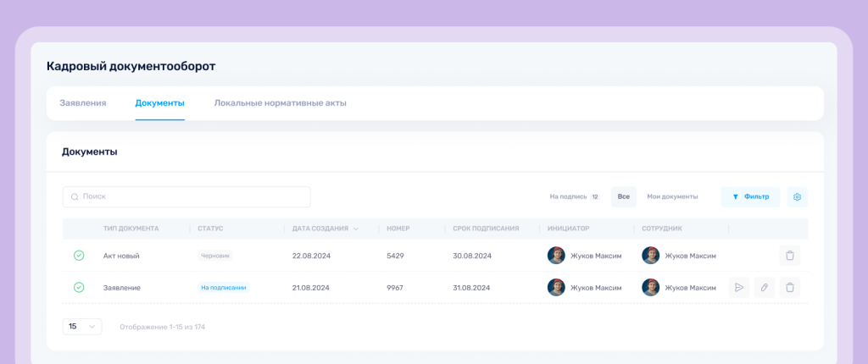Show Мои документы only
The height and width of the screenshot is (364, 868).
(x=672, y=197)
